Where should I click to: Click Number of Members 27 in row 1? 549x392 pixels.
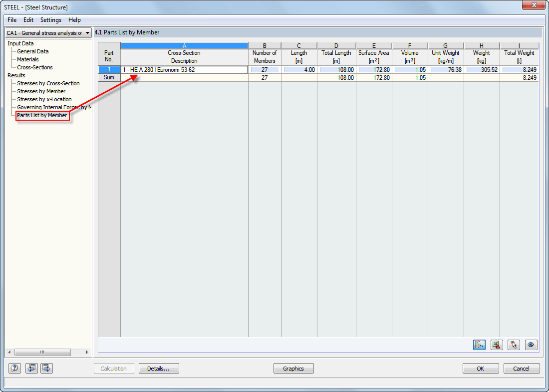click(x=265, y=70)
